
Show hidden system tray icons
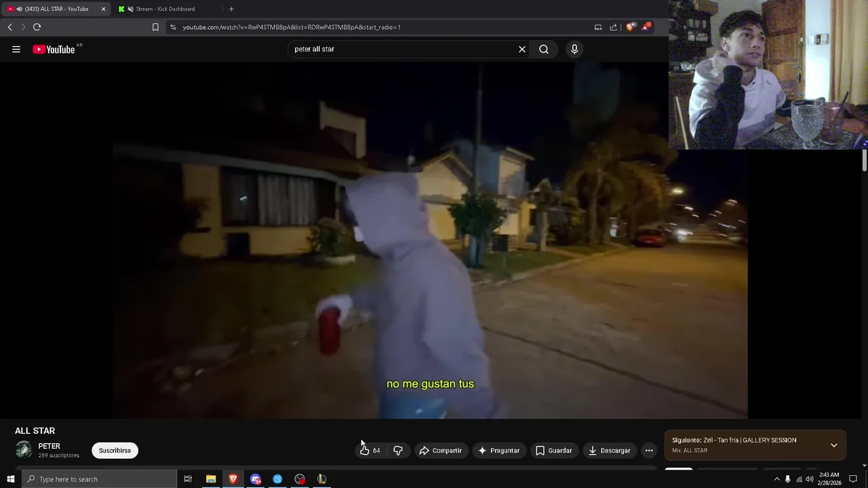[x=776, y=479]
